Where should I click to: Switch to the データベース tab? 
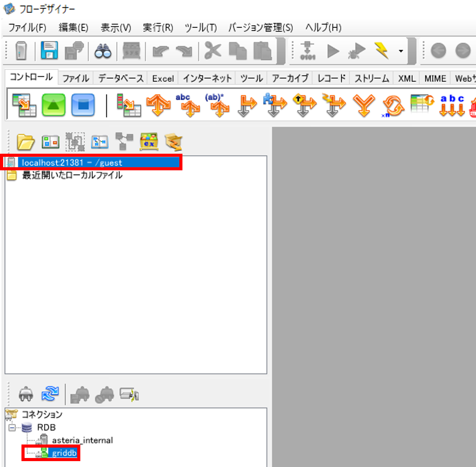[120, 79]
